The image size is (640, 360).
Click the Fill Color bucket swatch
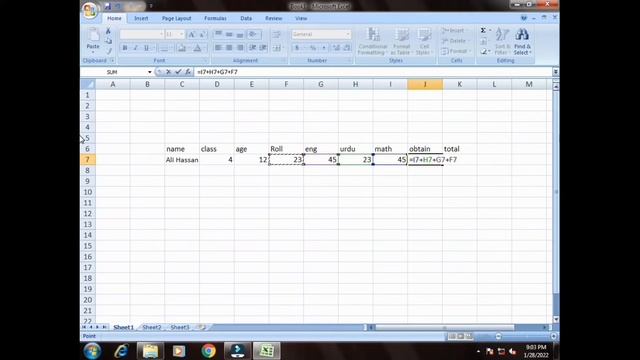[x=182, y=48]
